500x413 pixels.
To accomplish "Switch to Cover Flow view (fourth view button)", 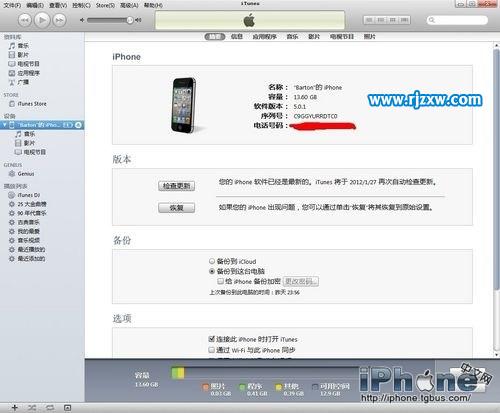I will [404, 20].
